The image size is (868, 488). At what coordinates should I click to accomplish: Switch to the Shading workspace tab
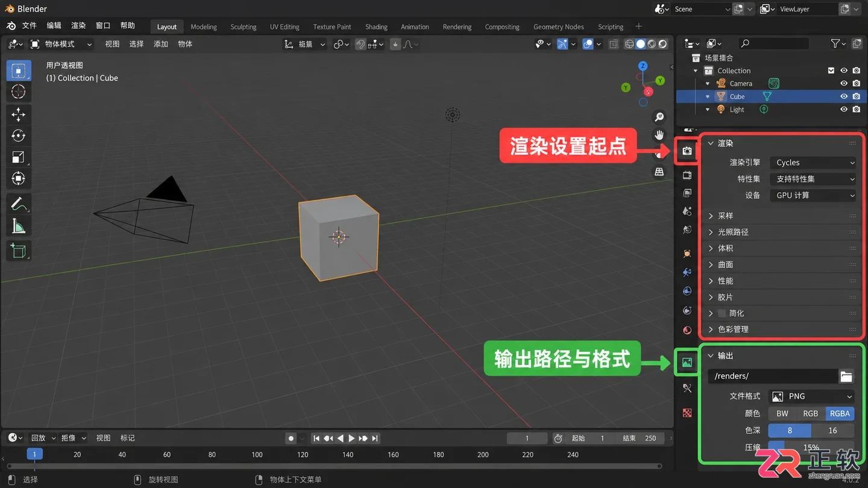pos(376,27)
